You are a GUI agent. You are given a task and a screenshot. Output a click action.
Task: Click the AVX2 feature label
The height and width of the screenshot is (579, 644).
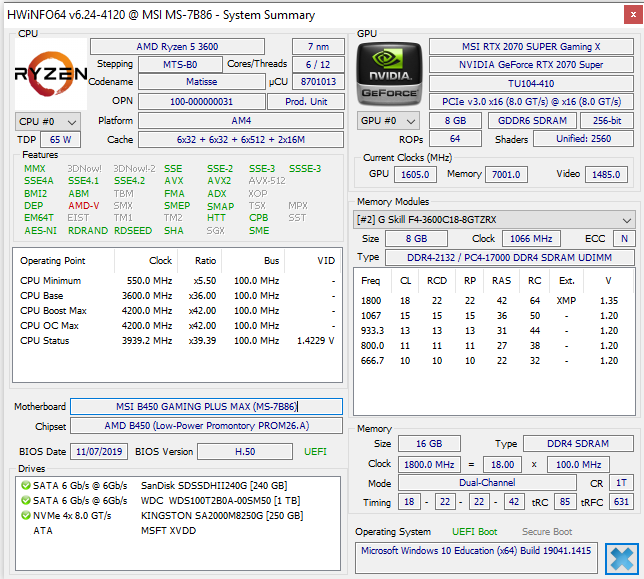pos(219,181)
